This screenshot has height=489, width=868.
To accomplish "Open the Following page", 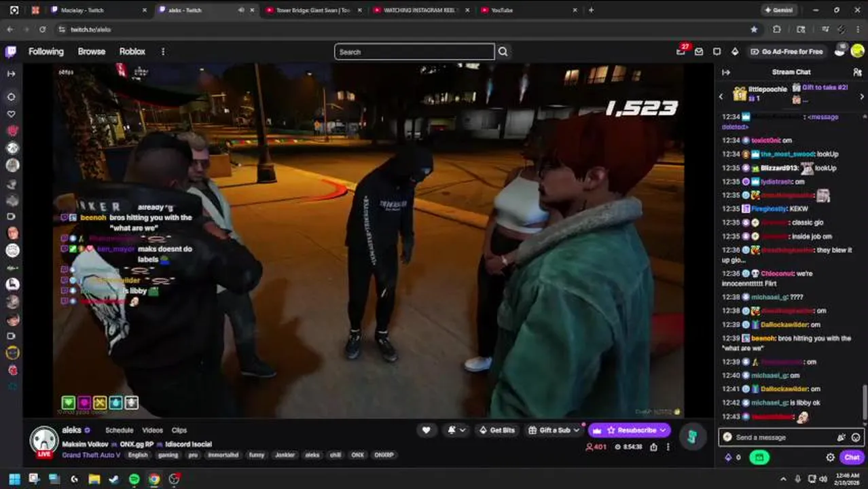I will 46,52.
